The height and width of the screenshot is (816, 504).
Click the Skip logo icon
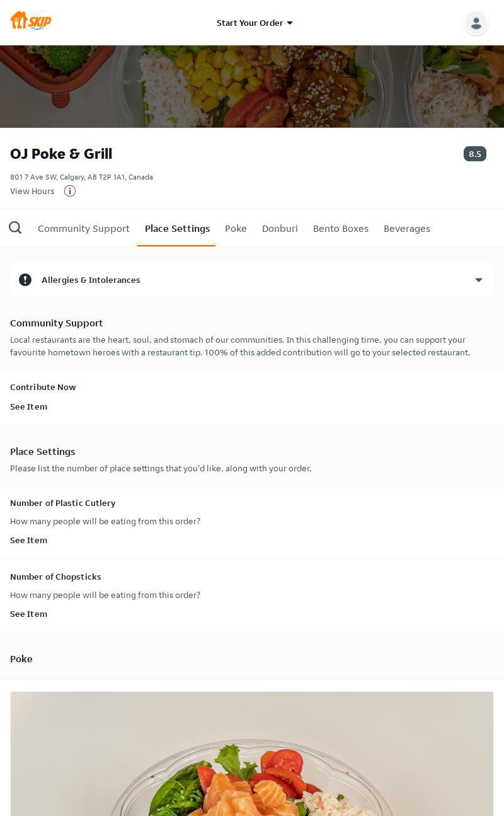pyautogui.click(x=30, y=21)
